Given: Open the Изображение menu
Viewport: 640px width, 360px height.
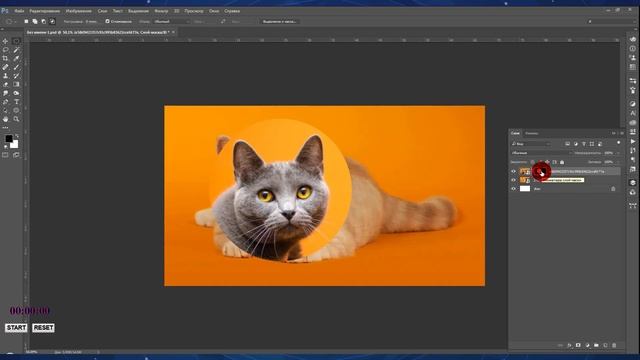Looking at the screenshot, I should (79, 11).
